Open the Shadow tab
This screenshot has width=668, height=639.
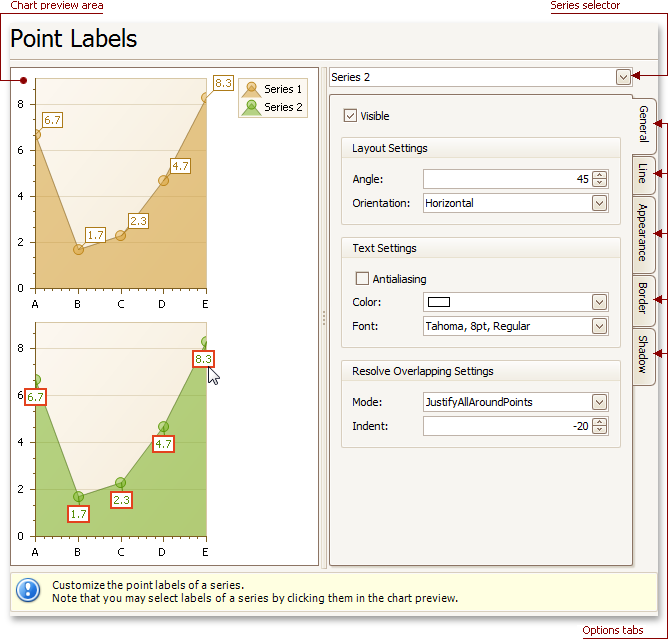click(643, 355)
